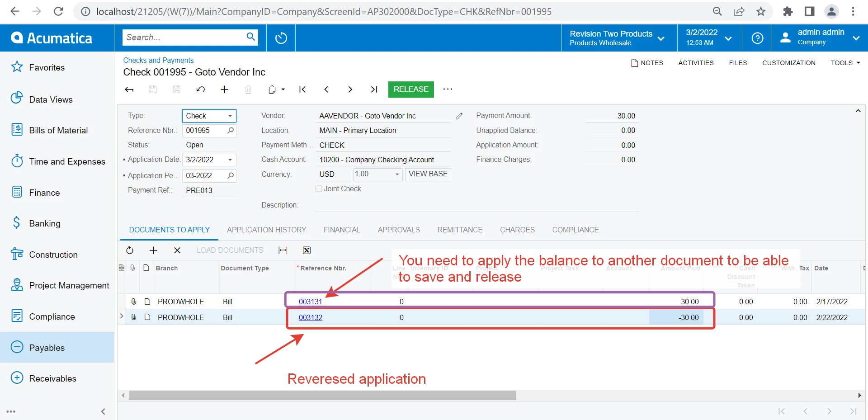This screenshot has height=420, width=868.
Task: Open Notes for this check
Action: 647,63
